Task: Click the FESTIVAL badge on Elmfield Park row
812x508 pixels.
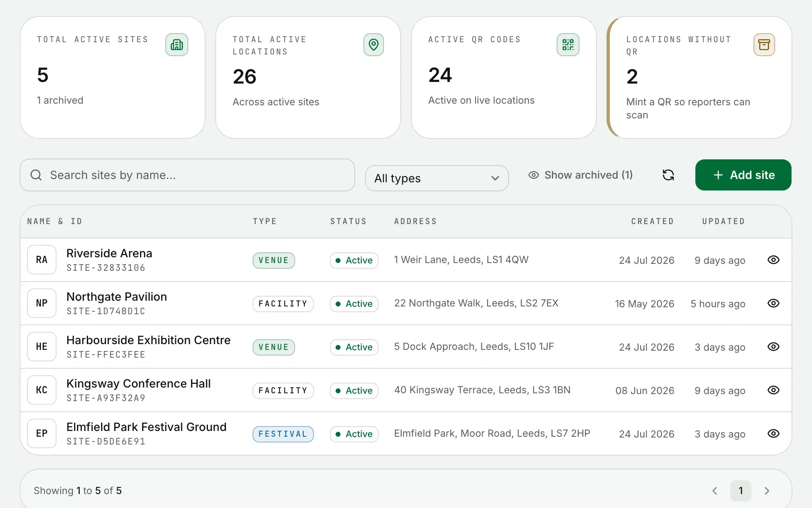Action: pos(283,434)
